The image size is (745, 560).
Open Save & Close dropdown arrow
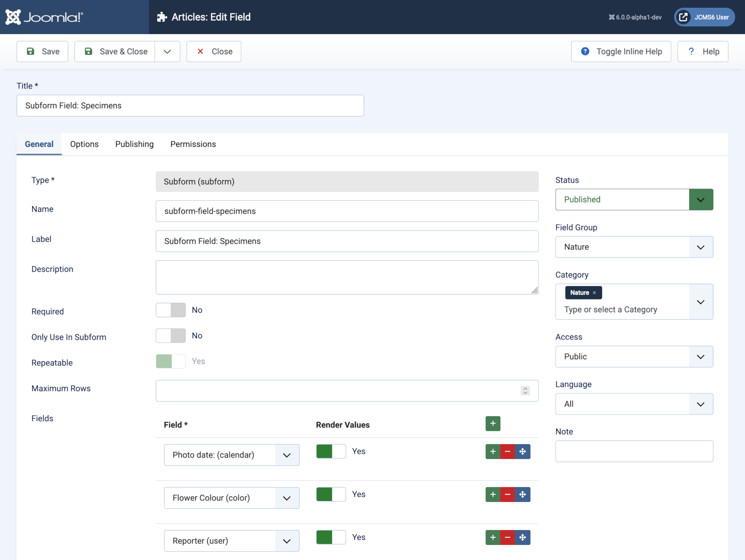(x=167, y=52)
